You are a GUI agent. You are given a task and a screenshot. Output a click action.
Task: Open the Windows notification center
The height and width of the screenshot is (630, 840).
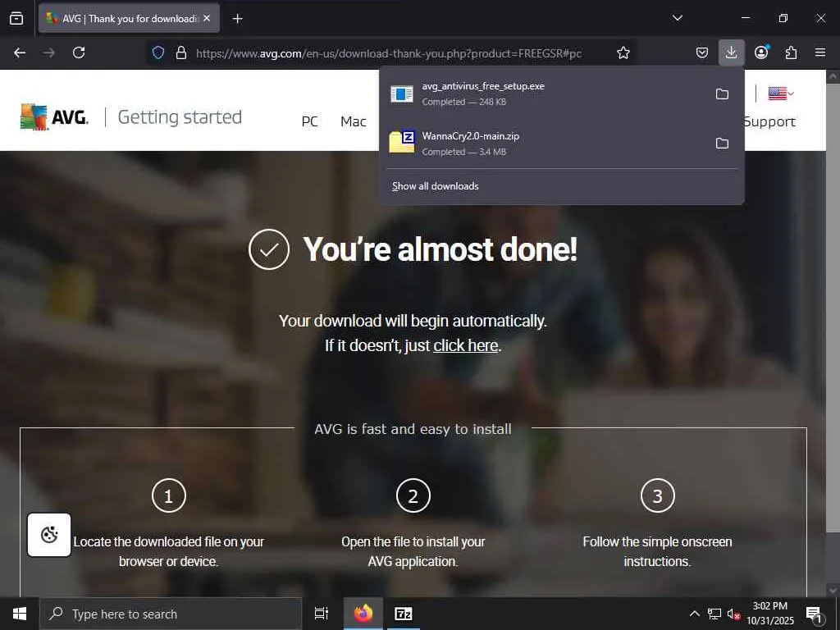[x=815, y=614]
